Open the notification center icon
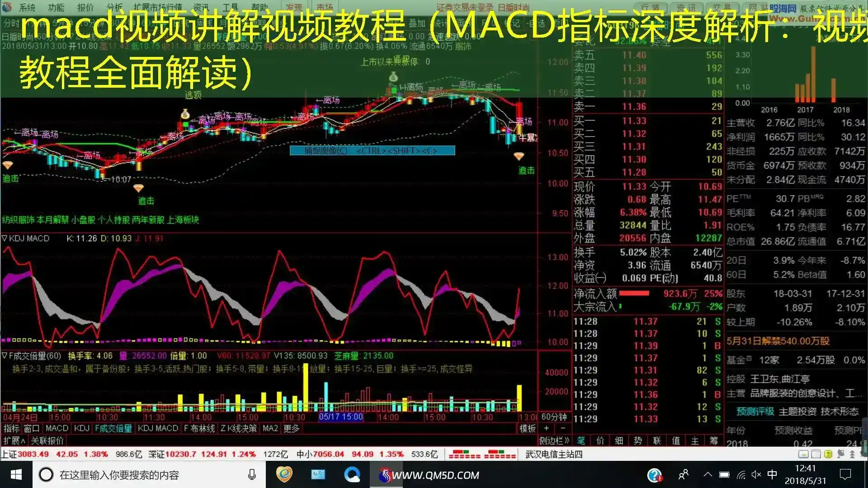The height and width of the screenshot is (488, 868). (845, 475)
